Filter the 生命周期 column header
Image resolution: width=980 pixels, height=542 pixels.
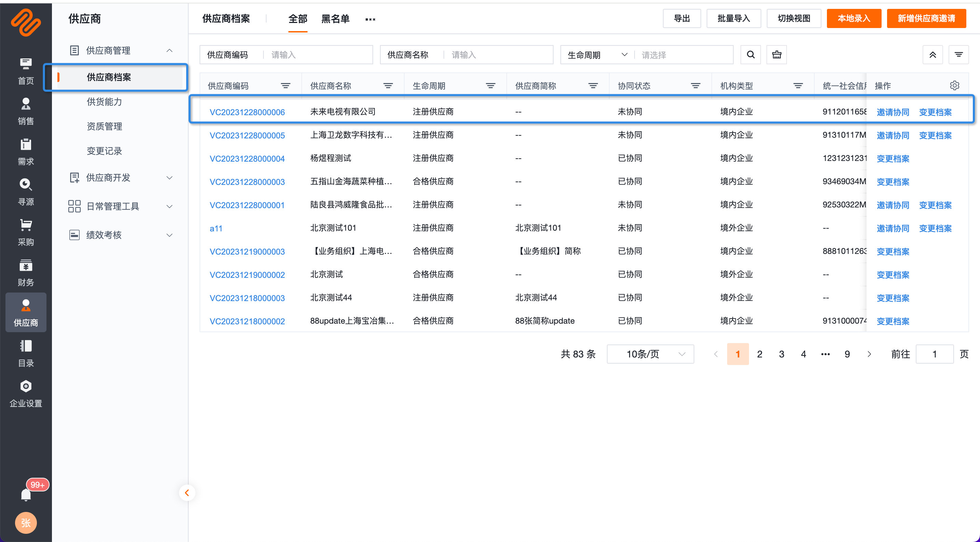click(x=490, y=86)
